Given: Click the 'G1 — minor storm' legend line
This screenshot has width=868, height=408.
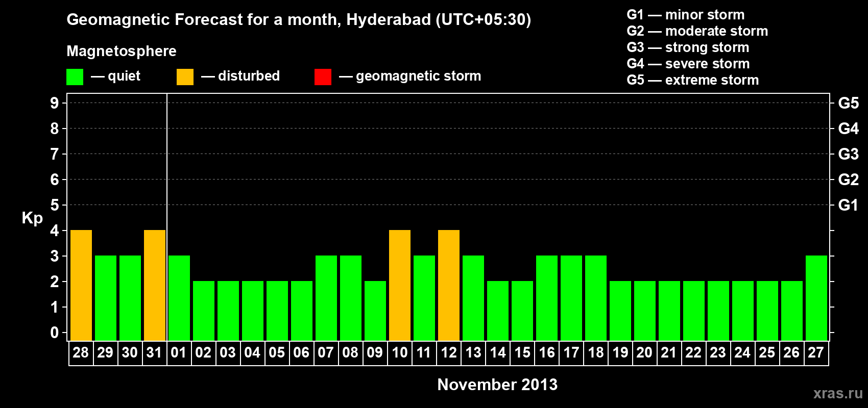Looking at the screenshot, I should [x=686, y=15].
